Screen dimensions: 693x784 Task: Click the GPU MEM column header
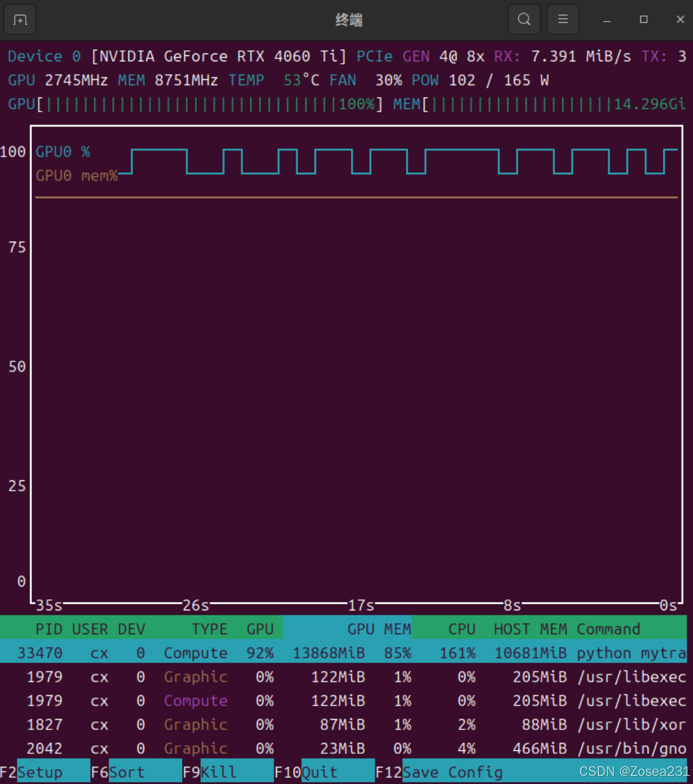click(x=378, y=629)
